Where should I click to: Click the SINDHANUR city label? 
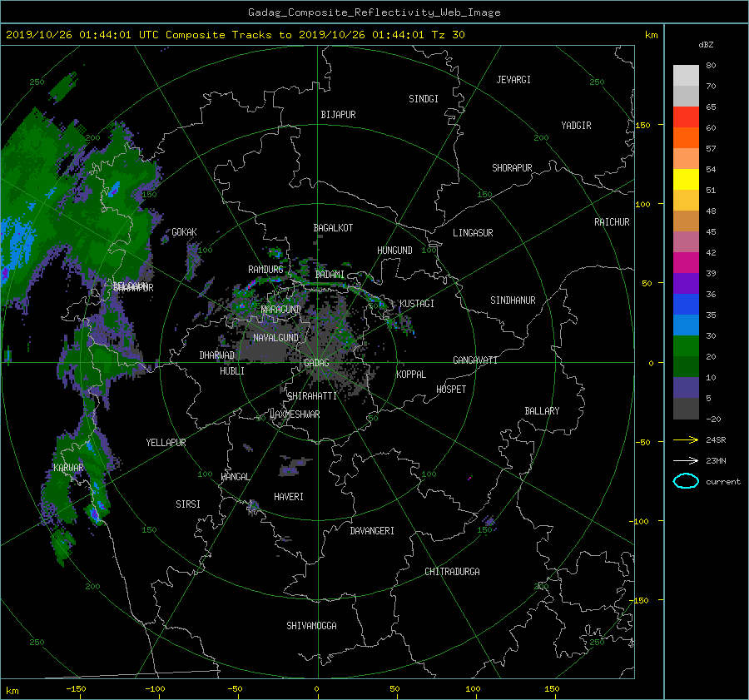click(x=513, y=300)
